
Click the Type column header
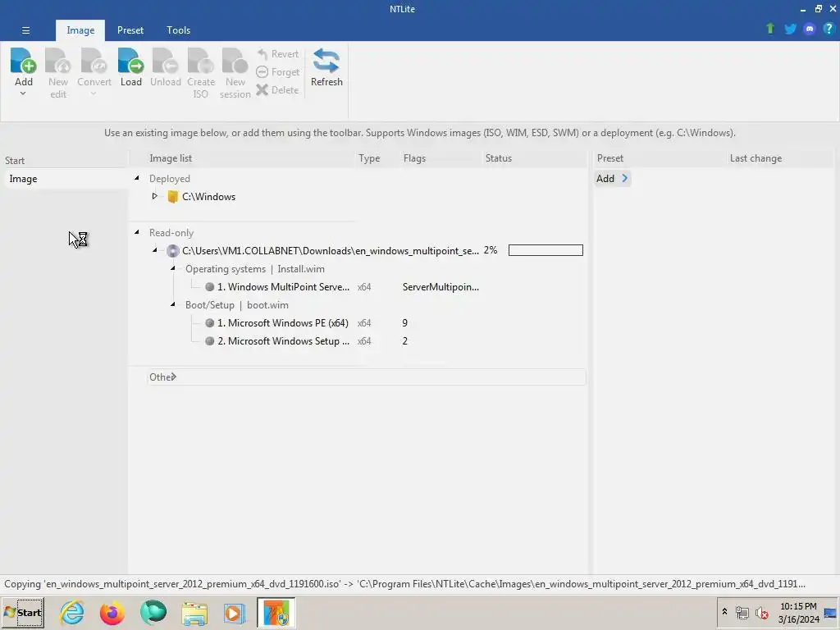(369, 158)
